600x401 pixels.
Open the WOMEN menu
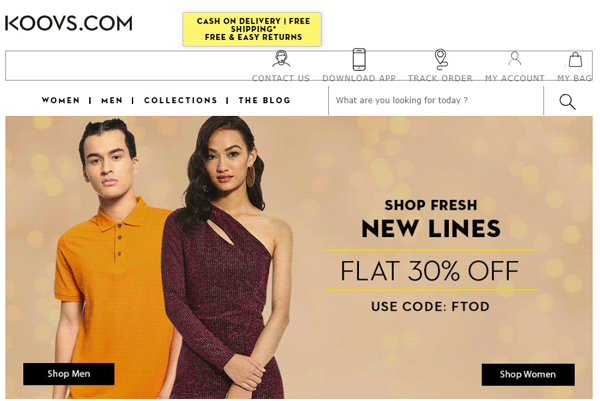pos(61,100)
